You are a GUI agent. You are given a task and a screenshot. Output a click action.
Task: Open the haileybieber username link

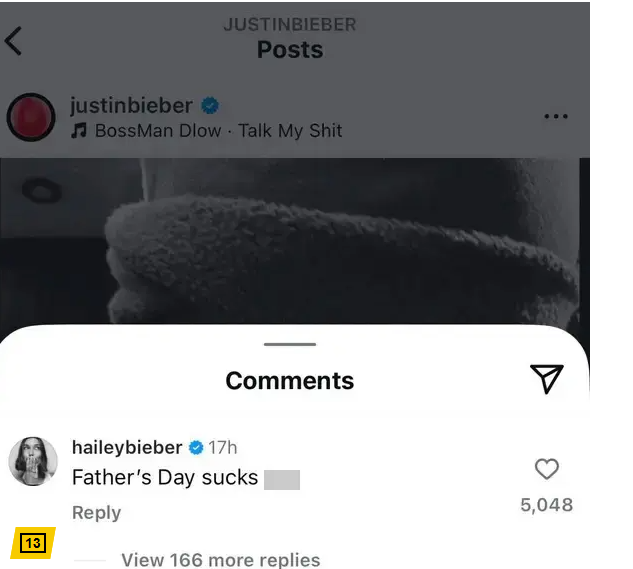[x=127, y=447]
